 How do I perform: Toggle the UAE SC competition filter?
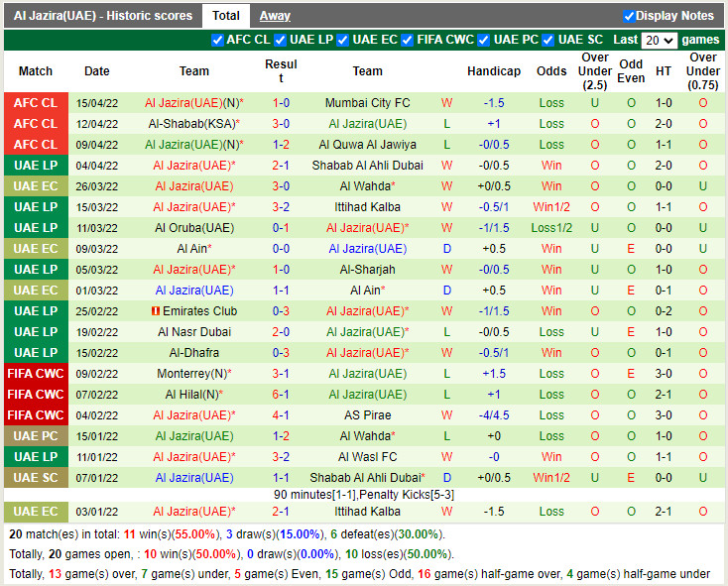pos(547,41)
